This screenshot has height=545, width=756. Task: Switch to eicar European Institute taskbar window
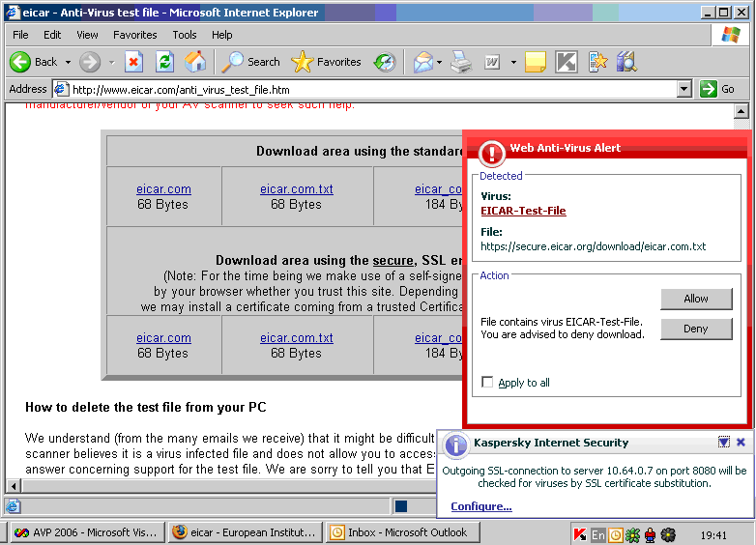245,532
